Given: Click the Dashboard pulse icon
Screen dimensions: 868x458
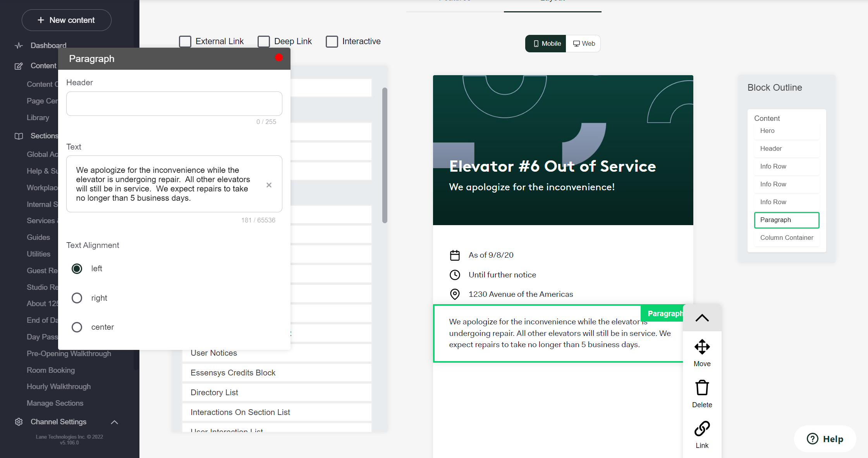Looking at the screenshot, I should pos(19,45).
